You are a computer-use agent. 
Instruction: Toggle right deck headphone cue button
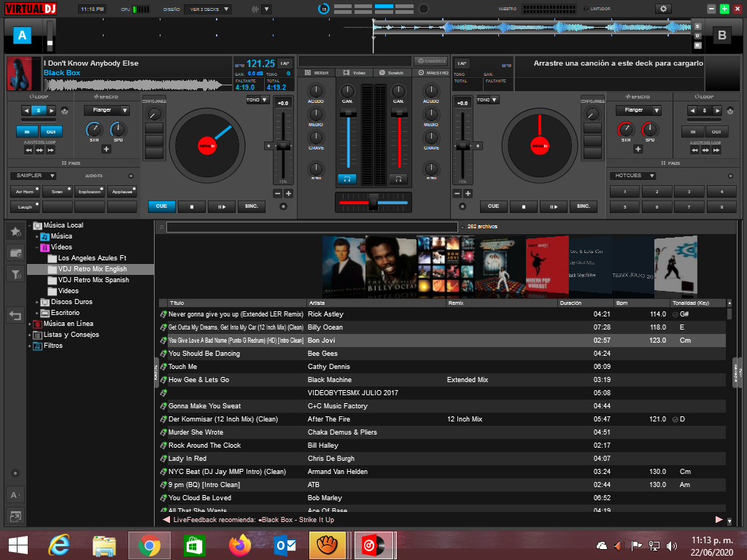pyautogui.click(x=398, y=179)
